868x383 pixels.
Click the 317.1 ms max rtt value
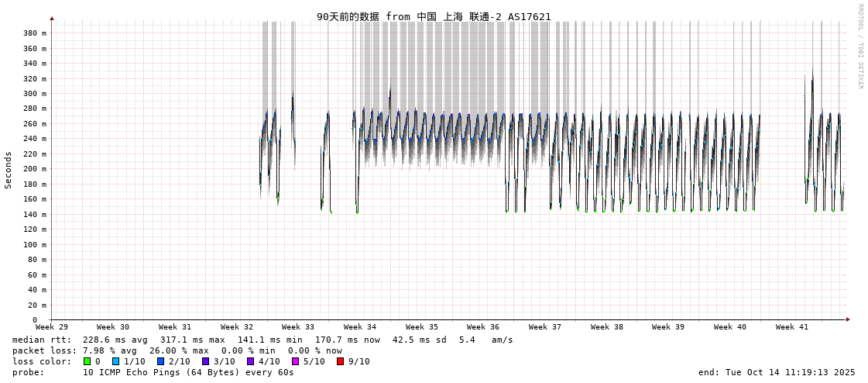193,340
